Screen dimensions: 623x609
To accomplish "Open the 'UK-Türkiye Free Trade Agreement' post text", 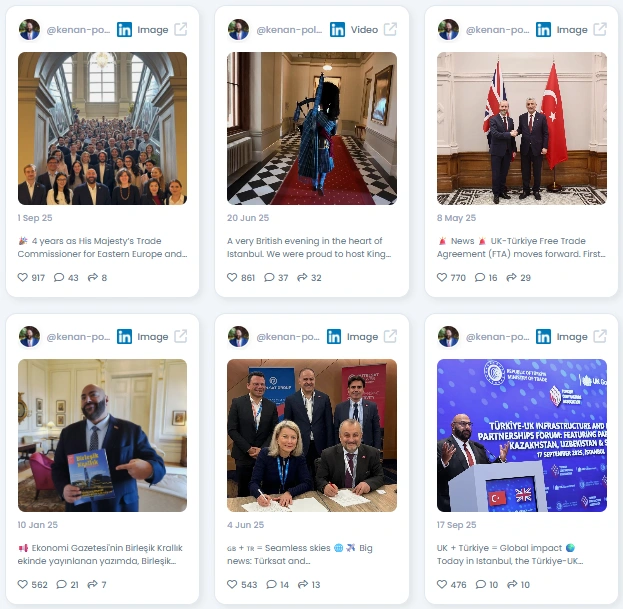I will (x=521, y=247).
